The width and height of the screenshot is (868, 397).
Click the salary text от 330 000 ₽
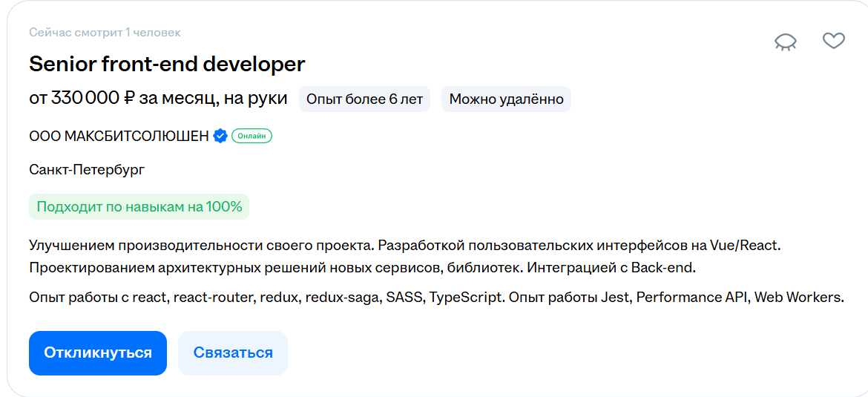(x=82, y=99)
